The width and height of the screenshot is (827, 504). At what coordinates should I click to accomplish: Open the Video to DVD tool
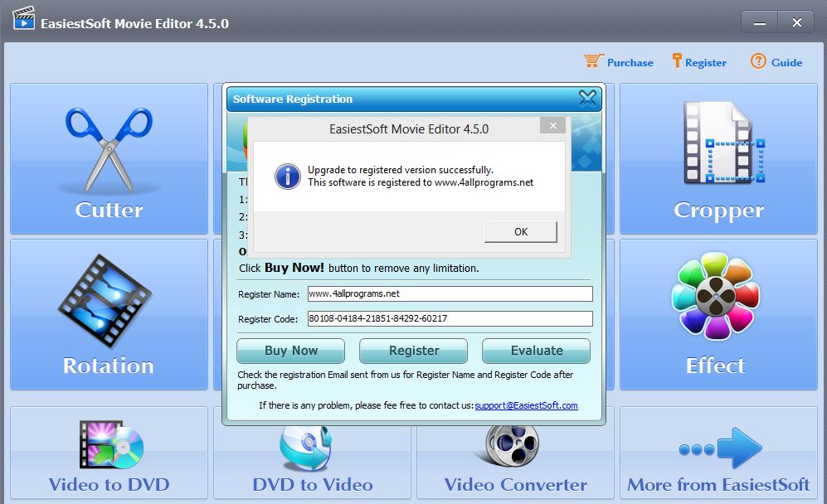108,453
